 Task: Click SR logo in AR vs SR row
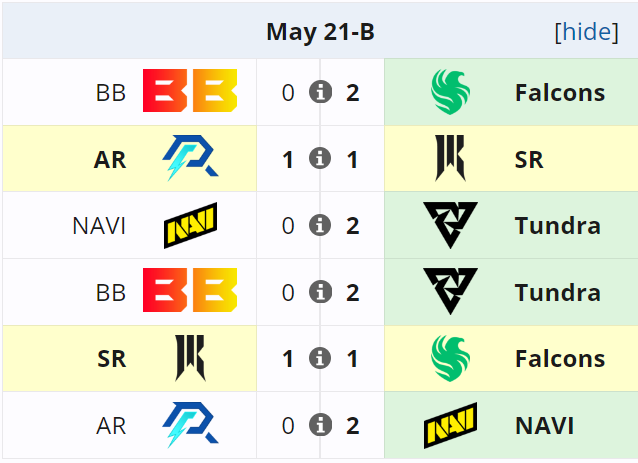pyautogui.click(x=449, y=159)
